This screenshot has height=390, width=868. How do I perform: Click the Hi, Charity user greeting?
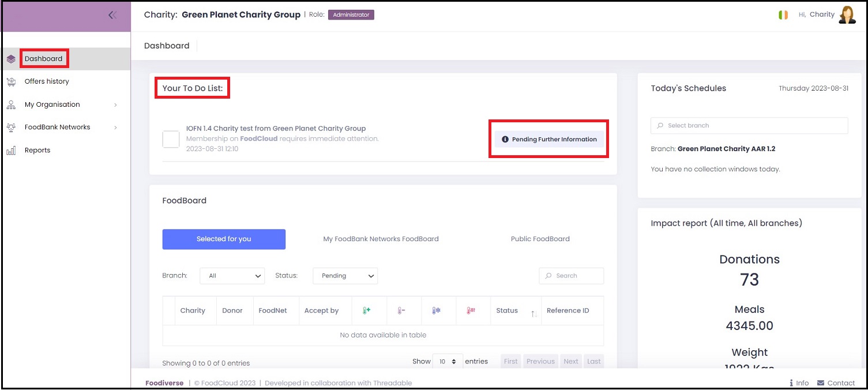[x=816, y=14]
